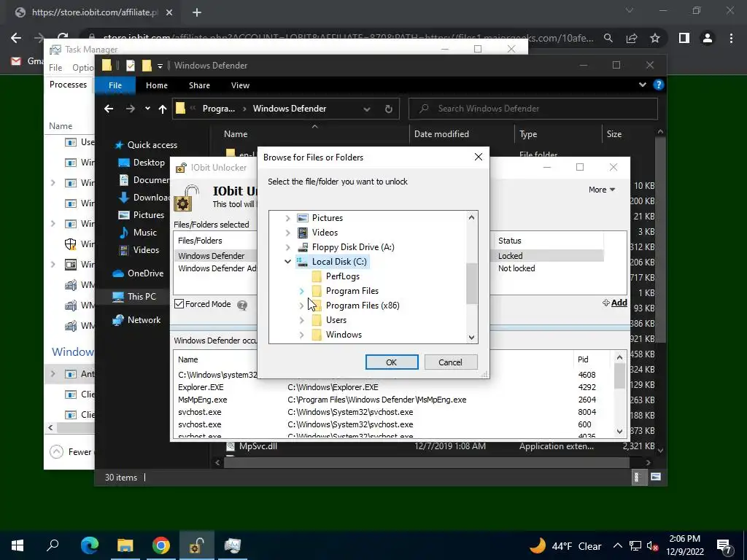Close the Browse for Files or Folders dialog
Image resolution: width=747 pixels, height=560 pixels.
[479, 157]
